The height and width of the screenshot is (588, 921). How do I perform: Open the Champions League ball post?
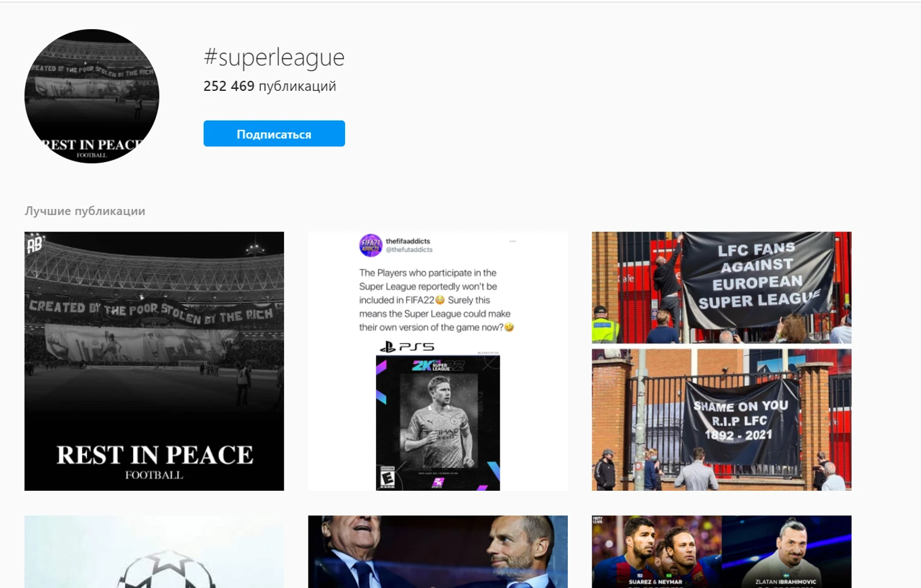[x=154, y=552]
